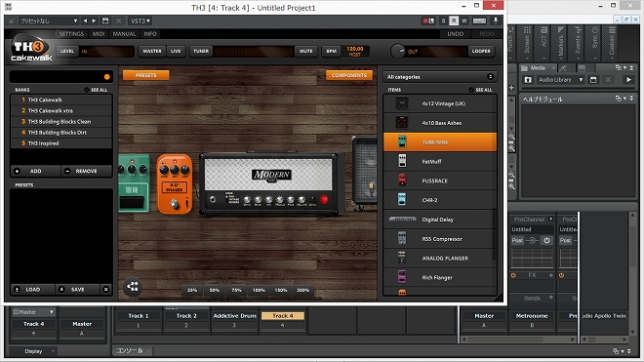The height and width of the screenshot is (362, 644).
Task: Collapse the Help module double-arrow
Action: (631, 99)
